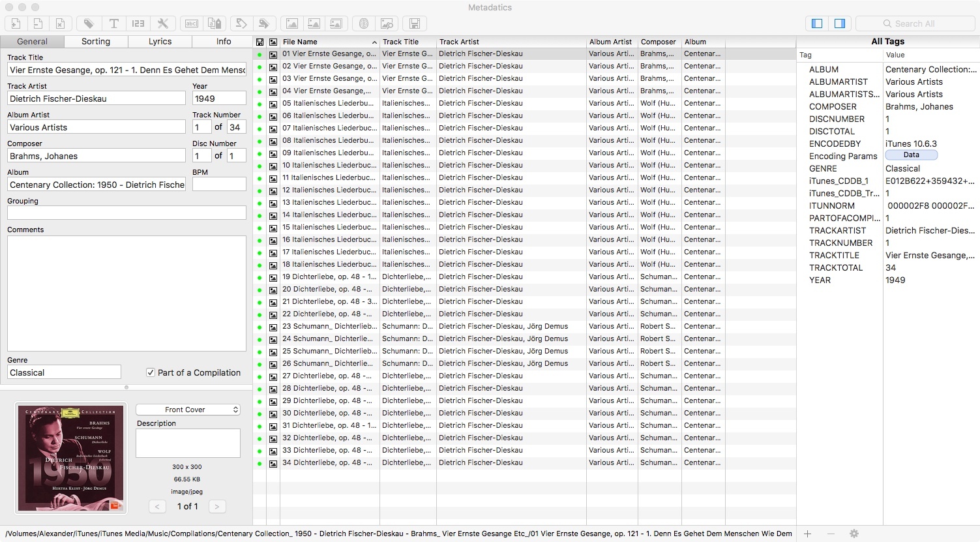
Task: Click the add artwork picture icon
Action: click(291, 23)
